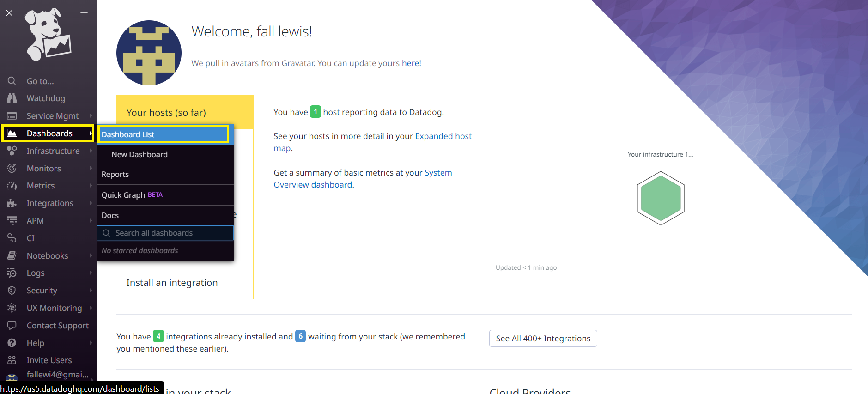Expand the Metrics submenu
The width and height of the screenshot is (868, 394).
[41, 186]
